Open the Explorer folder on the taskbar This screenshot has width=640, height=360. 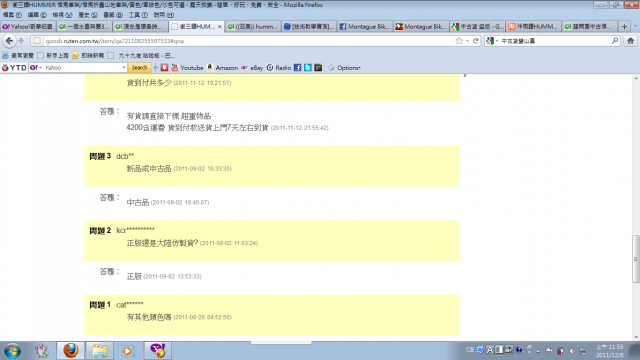click(100, 351)
